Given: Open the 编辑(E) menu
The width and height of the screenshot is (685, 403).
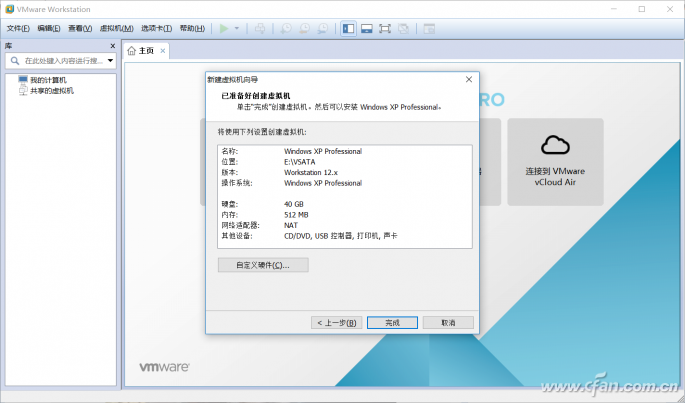Looking at the screenshot, I should (x=48, y=28).
